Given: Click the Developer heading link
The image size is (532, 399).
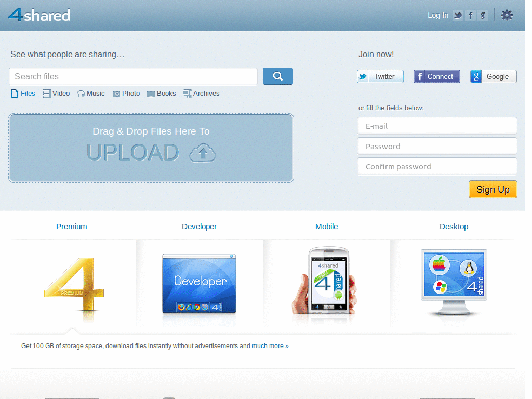Looking at the screenshot, I should 199,227.
